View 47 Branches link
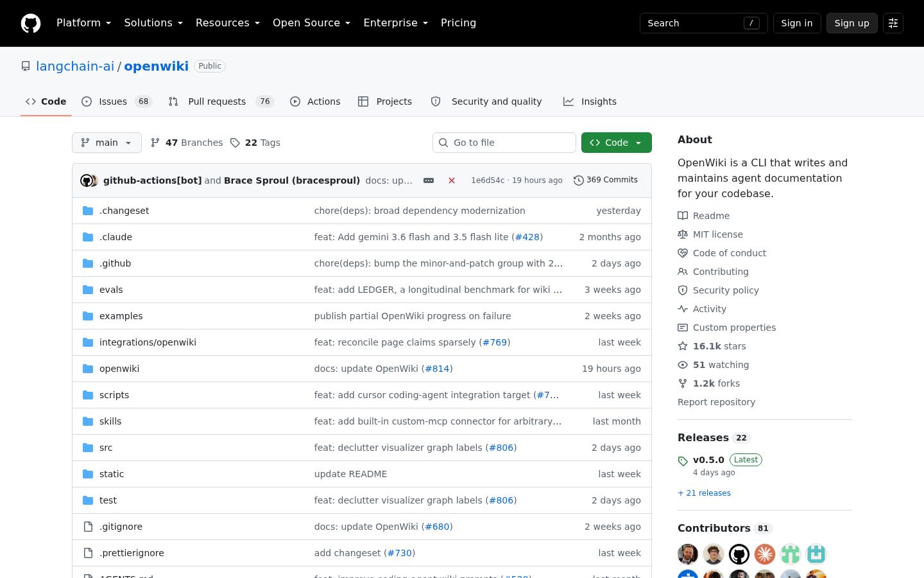Screen dimensions: 924x578 [187, 143]
